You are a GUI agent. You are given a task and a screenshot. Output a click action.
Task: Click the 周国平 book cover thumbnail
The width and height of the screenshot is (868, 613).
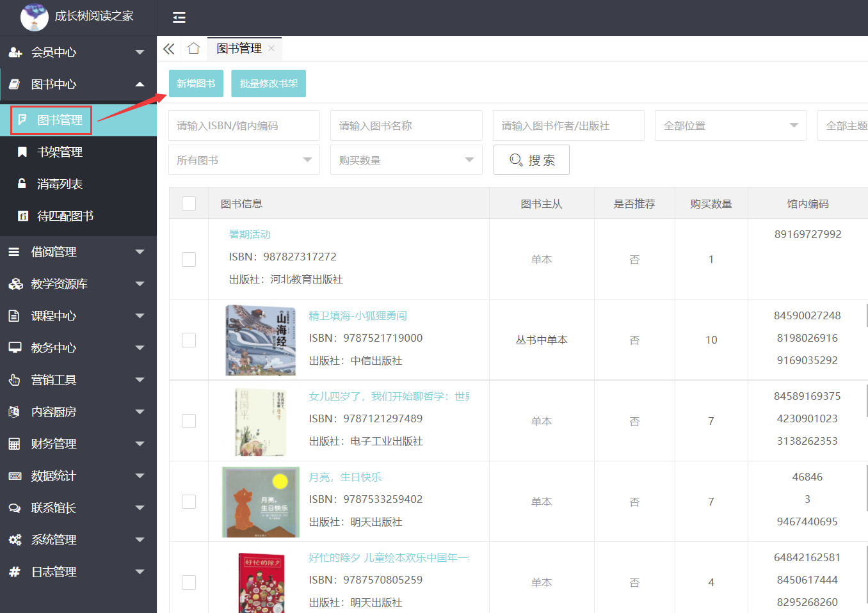click(x=261, y=421)
